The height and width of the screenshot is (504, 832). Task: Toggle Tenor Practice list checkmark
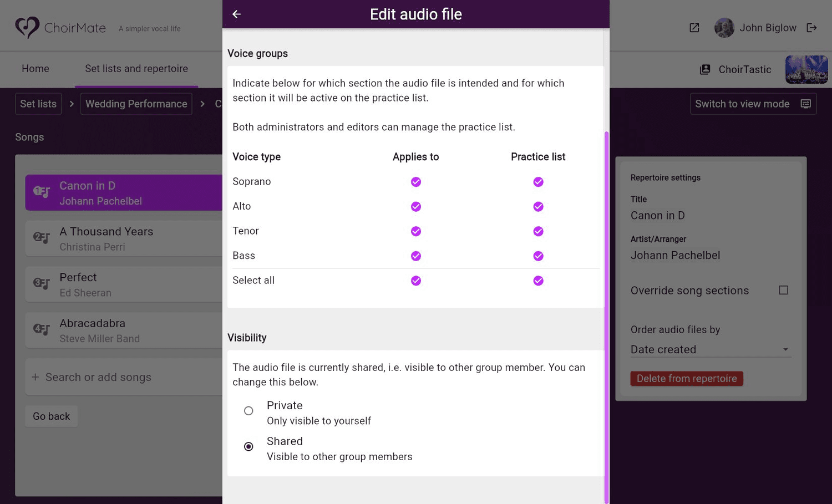538,231
